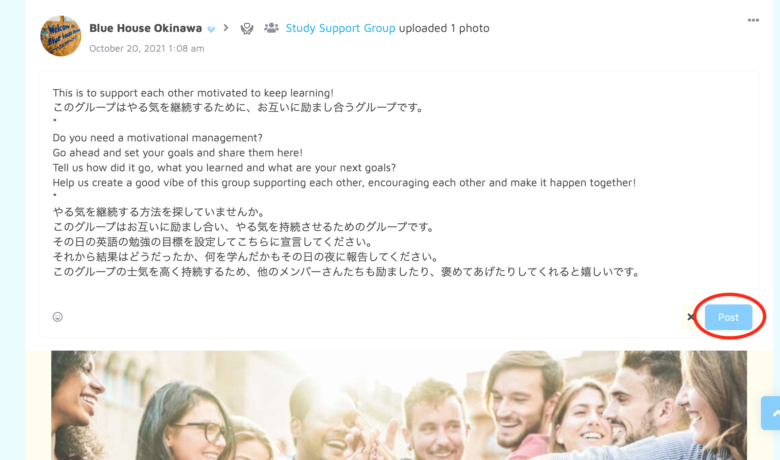Click the Blue House Okinawa profile avatar
Screen dimensions: 780x460
[61, 36]
